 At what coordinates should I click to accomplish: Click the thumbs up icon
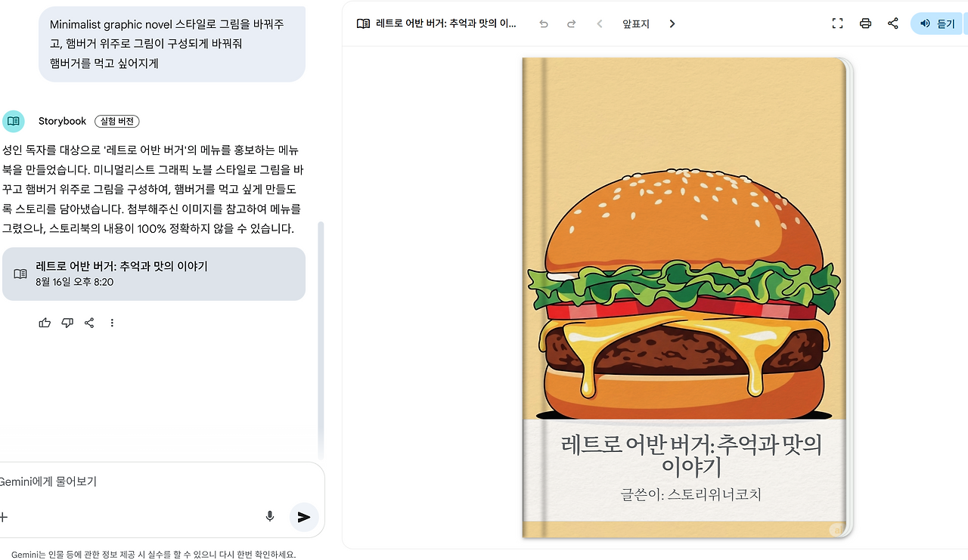click(45, 323)
